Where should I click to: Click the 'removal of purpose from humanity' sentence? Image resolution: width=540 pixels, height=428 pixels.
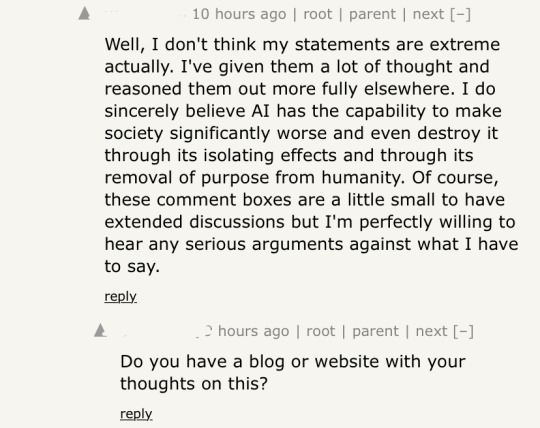(x=254, y=178)
